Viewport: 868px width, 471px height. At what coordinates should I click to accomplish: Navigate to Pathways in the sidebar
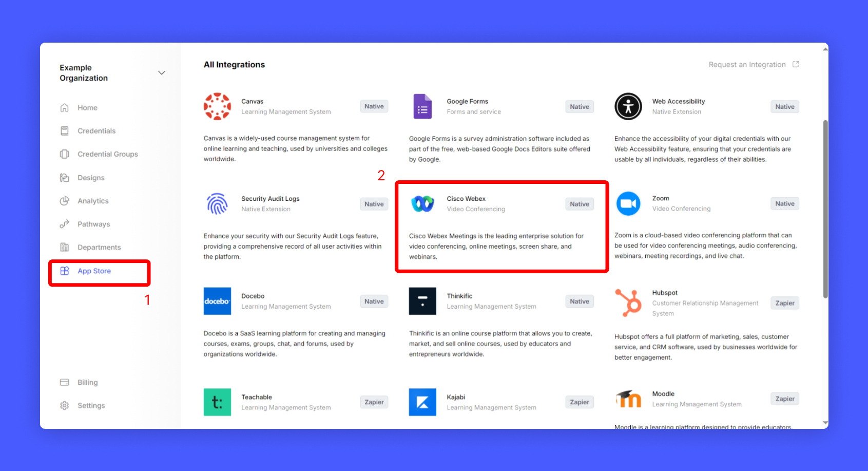point(93,224)
